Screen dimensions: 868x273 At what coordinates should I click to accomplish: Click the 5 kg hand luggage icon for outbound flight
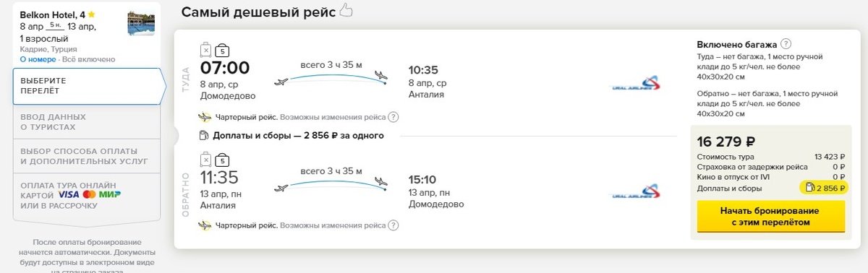223,50
